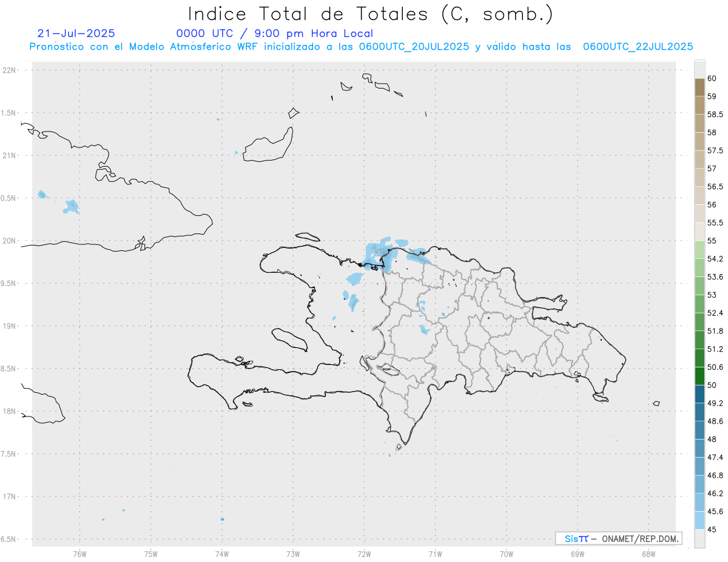
Task: Click the colorbar label "53.6"
Action: [715, 276]
